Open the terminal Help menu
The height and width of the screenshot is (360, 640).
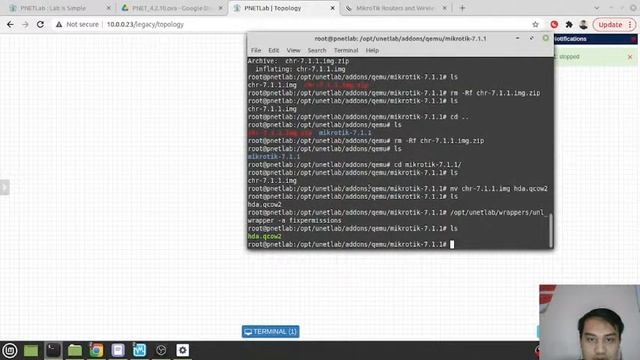[x=372, y=50]
